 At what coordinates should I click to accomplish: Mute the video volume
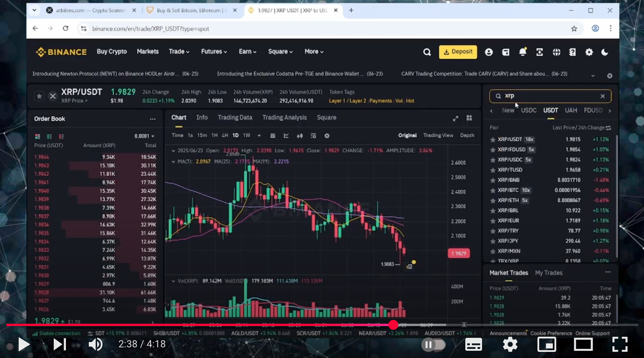click(95, 345)
